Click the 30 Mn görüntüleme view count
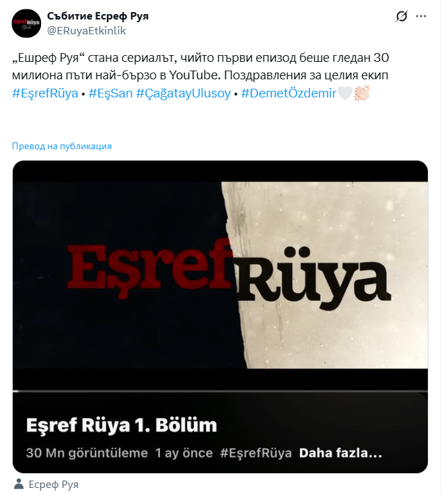This screenshot has height=494, width=448. click(87, 453)
